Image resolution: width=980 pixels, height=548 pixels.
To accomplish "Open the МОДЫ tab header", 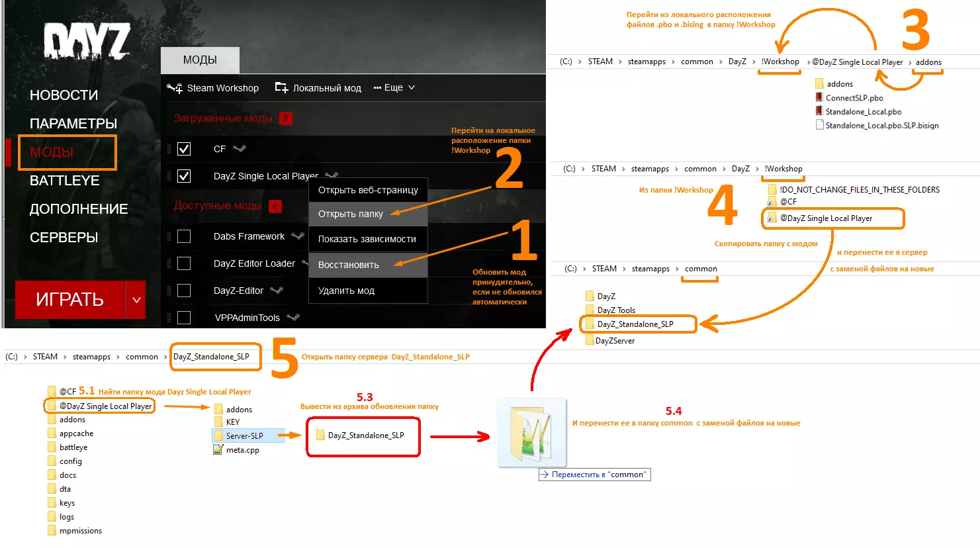I will 200,60.
